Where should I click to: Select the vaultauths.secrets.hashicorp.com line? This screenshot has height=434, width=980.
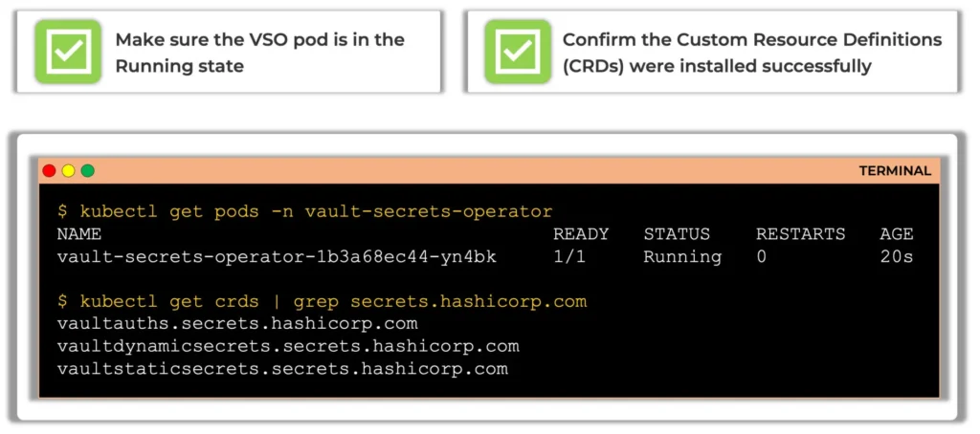(x=237, y=324)
